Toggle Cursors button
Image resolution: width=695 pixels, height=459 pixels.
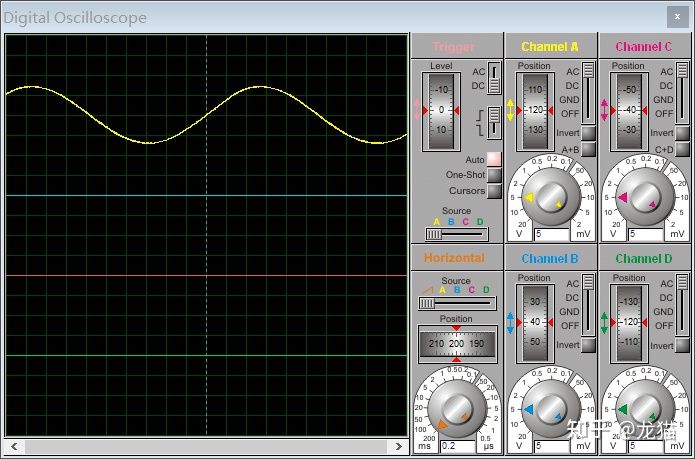click(494, 191)
